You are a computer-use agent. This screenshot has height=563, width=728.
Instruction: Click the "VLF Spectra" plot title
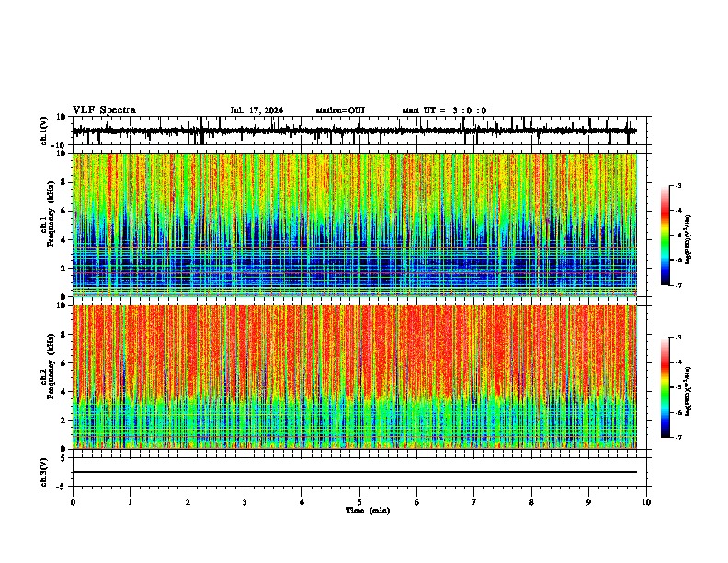[104, 110]
